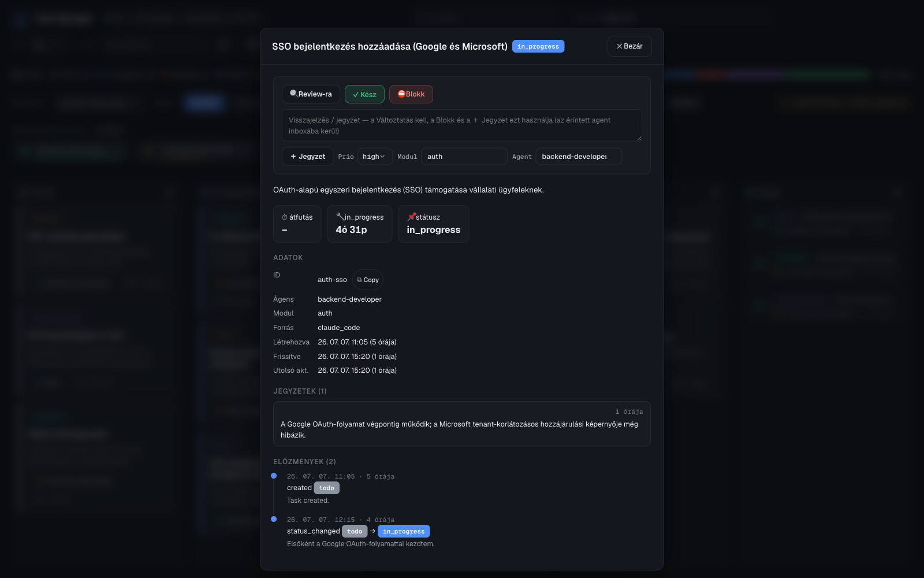Click the dialog title SSO bejelentkezés hozzáadása

tap(390, 46)
